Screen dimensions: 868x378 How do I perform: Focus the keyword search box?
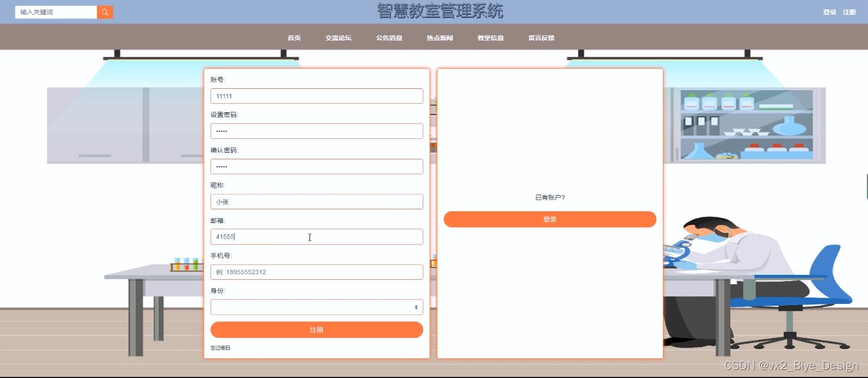pos(56,12)
